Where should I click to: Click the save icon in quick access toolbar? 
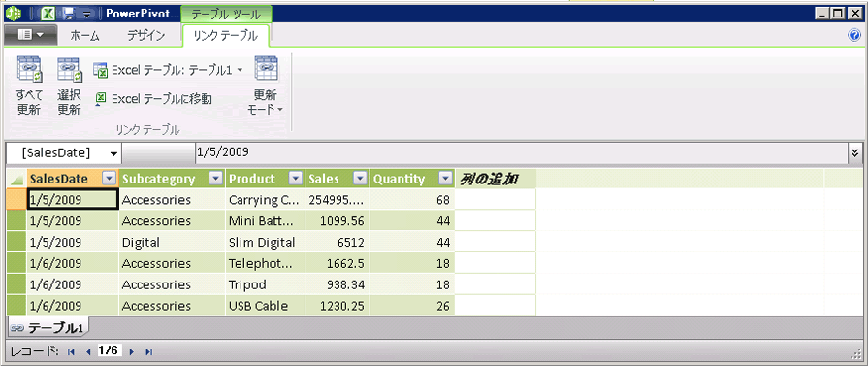pos(69,13)
